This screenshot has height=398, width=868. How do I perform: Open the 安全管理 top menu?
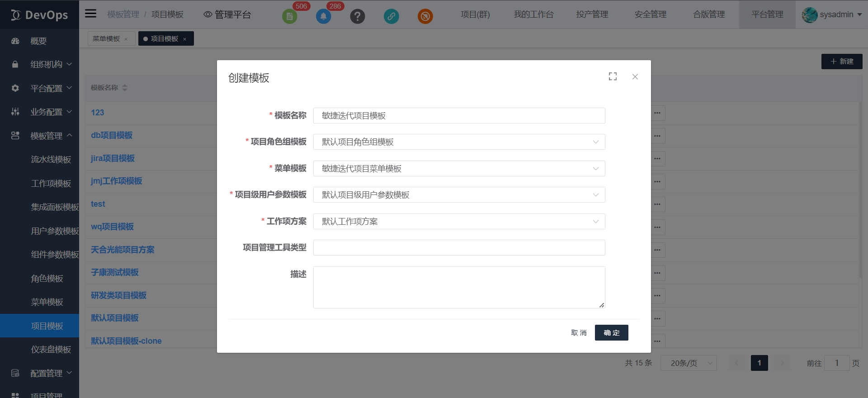[x=650, y=14]
